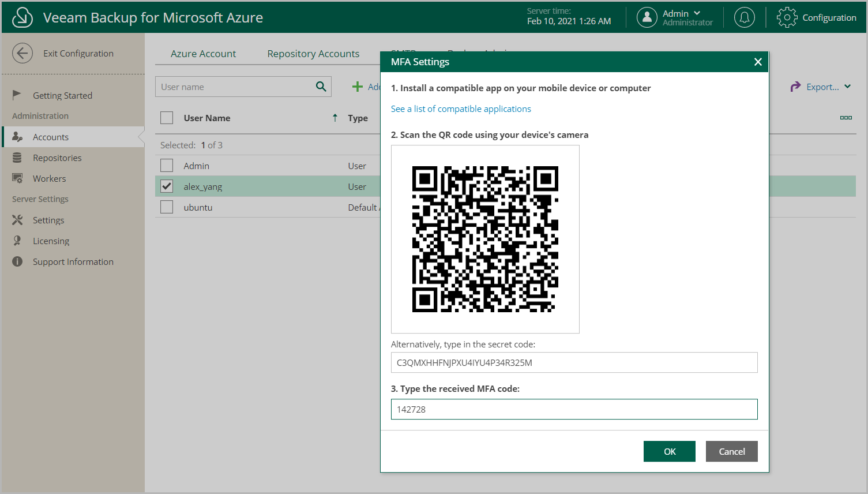This screenshot has width=868, height=494.
Task: Uncheck the alex_yang row checkbox
Action: click(x=167, y=186)
